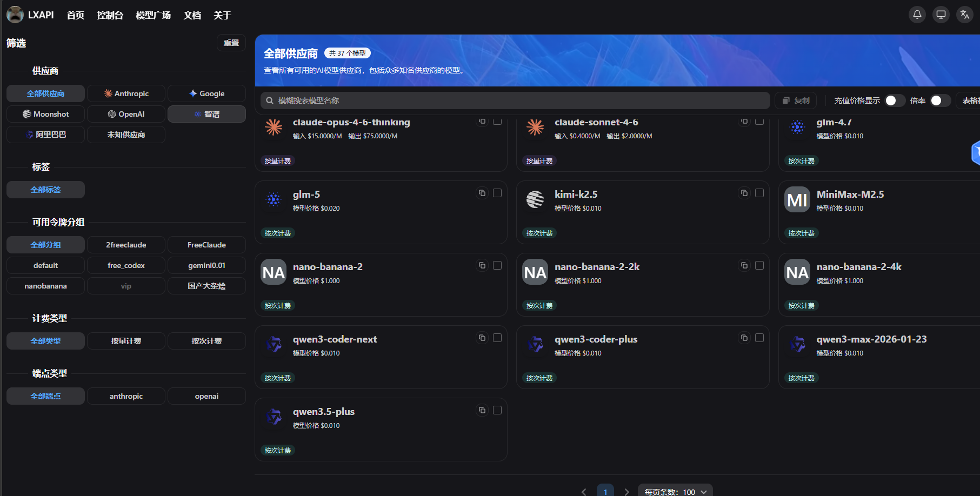Screen dimensions: 980x496
Task: Open the 文档 nav item
Action: (x=192, y=15)
